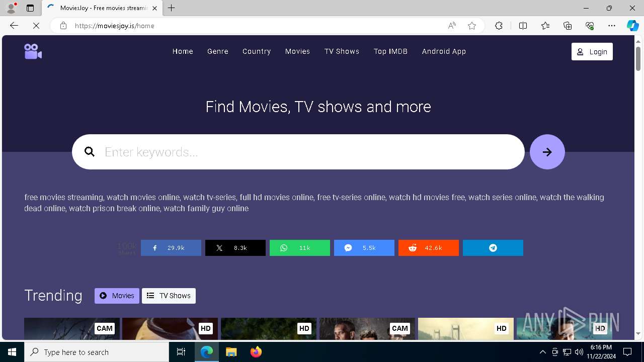Image resolution: width=644 pixels, height=362 pixels.
Task: Click scrollbar down arrow
Action: coord(638,333)
